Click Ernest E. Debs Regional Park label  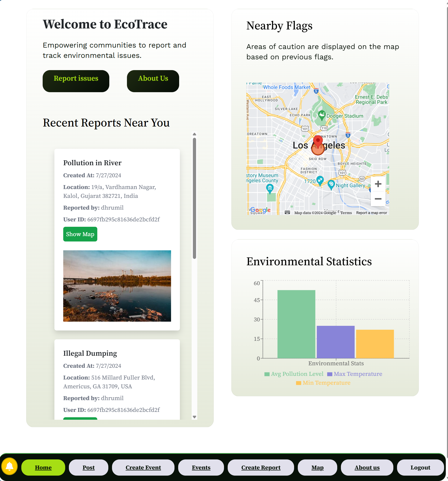[x=372, y=100]
